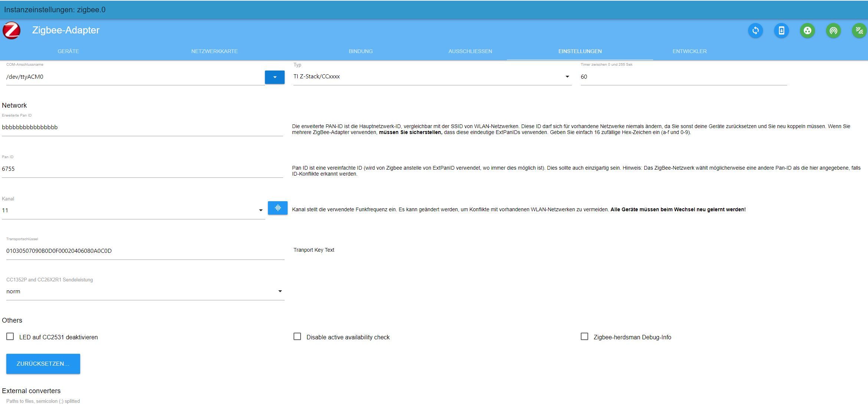Go to the Geräte tab
This screenshot has width=868, height=408.
(x=68, y=51)
